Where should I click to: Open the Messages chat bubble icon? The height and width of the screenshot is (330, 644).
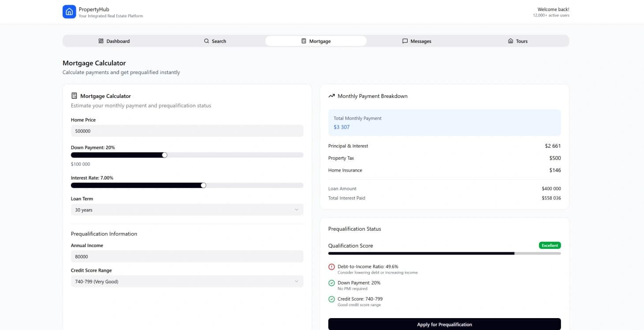(404, 41)
